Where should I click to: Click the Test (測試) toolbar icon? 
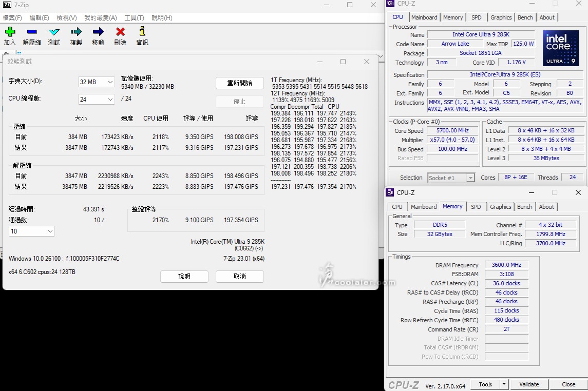[54, 32]
